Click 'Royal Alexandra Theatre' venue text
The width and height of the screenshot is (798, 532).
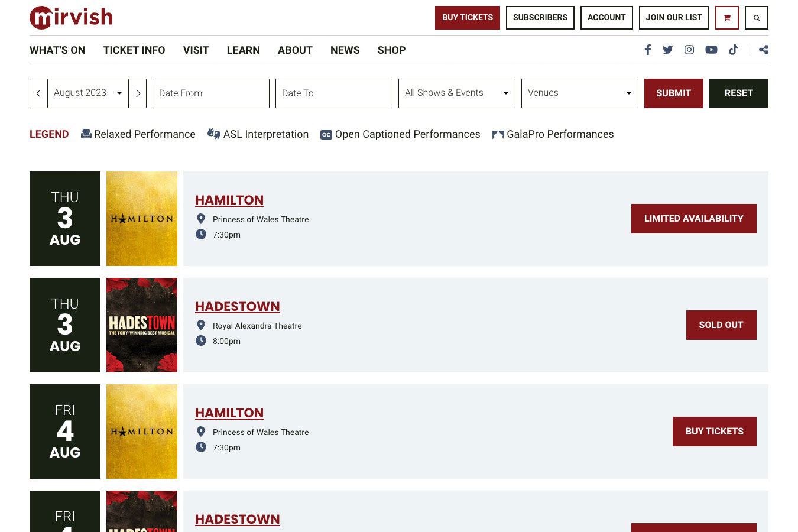[x=257, y=326]
